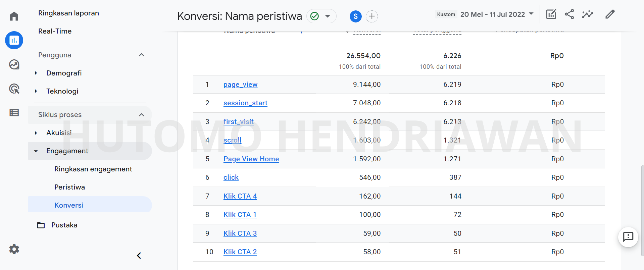Open the Klik CTA 1 link
The height and width of the screenshot is (270, 644).
coord(240,215)
